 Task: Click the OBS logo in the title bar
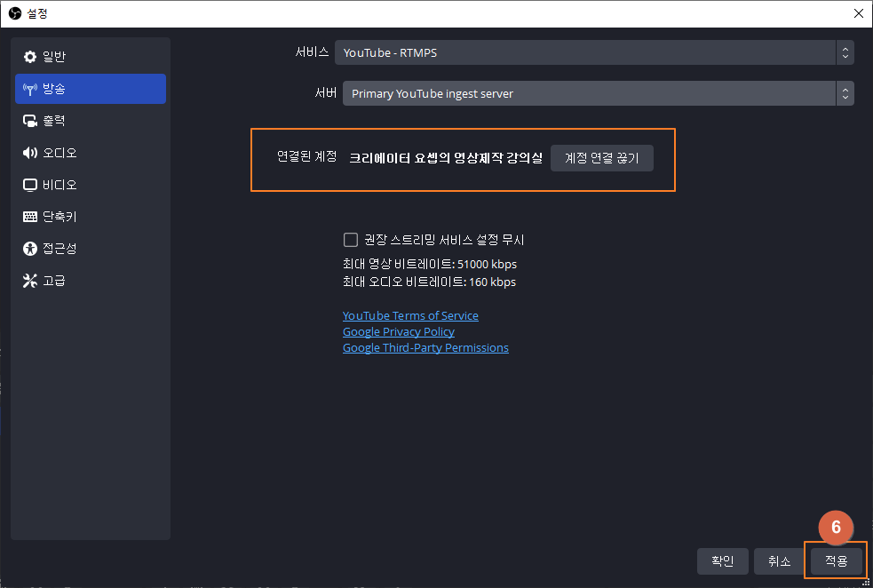[15, 13]
